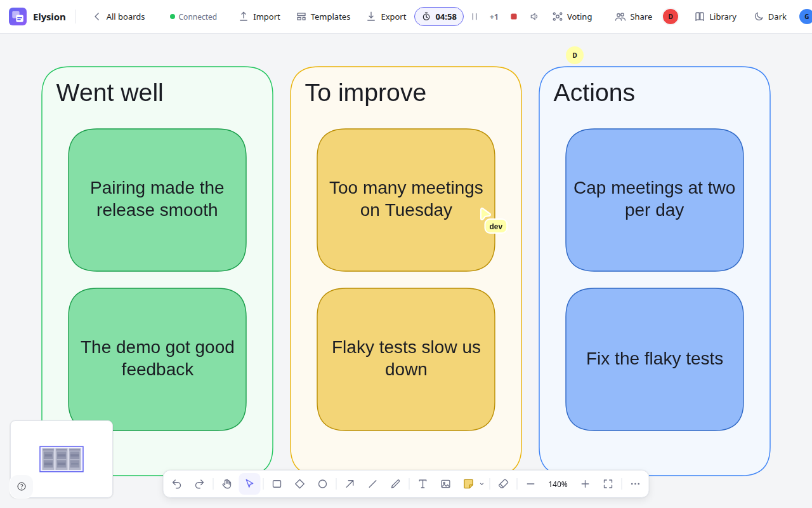Select the Text tool
This screenshot has height=508, width=812.
click(x=422, y=484)
